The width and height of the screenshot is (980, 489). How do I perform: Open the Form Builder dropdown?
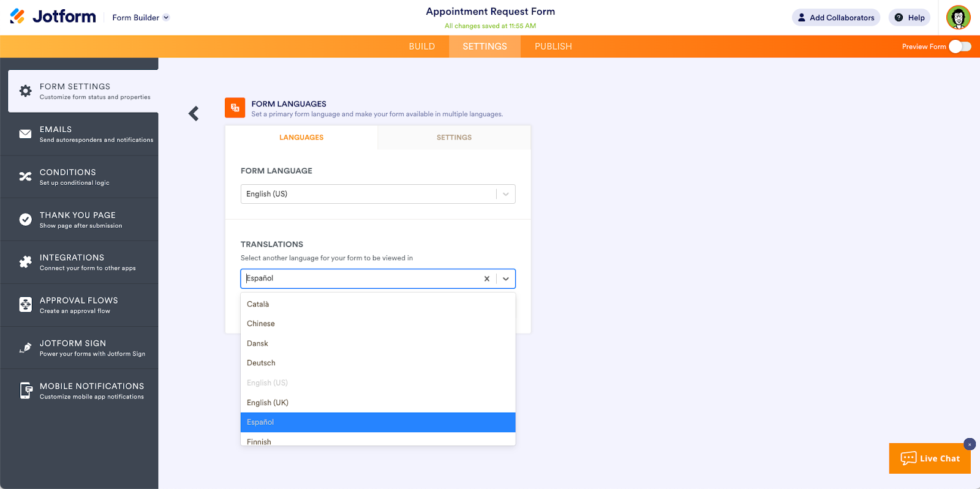[141, 18]
